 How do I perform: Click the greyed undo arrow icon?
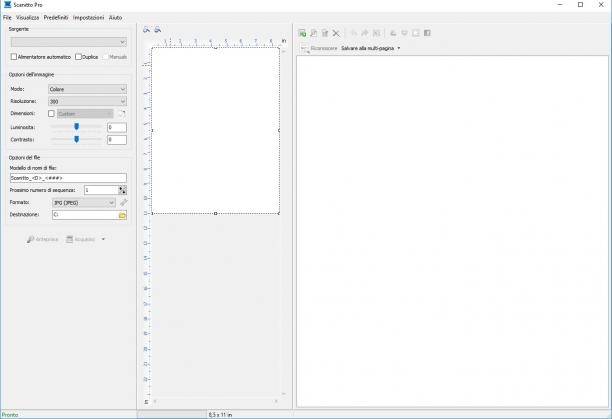tap(354, 33)
